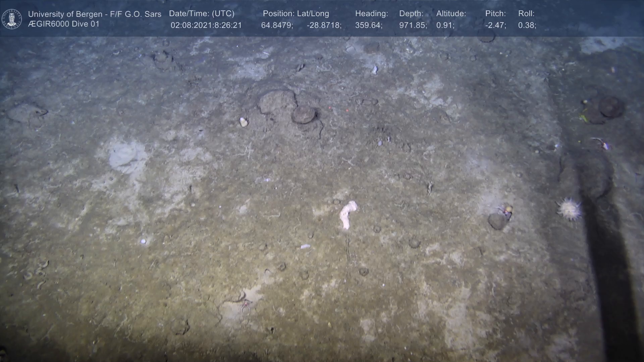This screenshot has height=362, width=644.
Task: Click the roll value 0.38
Action: click(527, 25)
